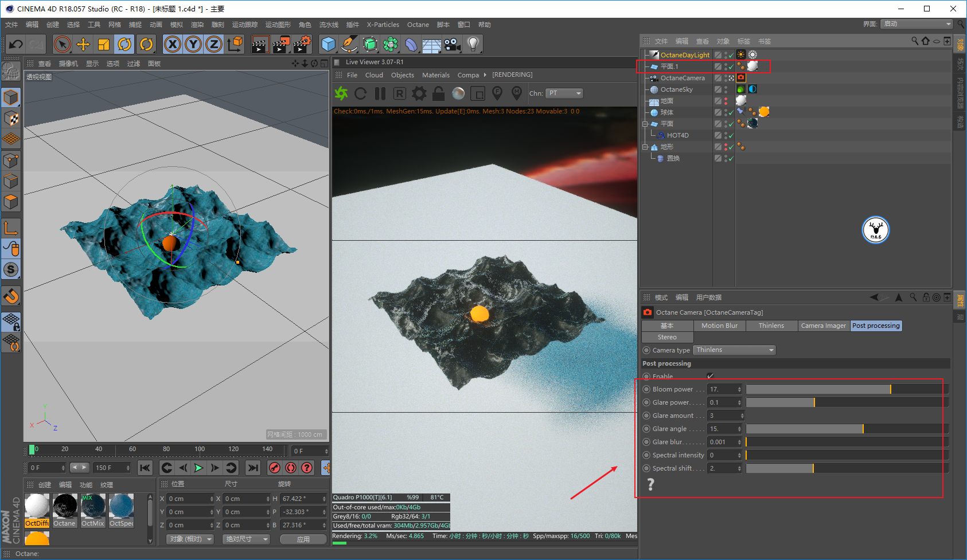Switch to the Stereo tab
The width and height of the screenshot is (967, 560).
667,337
